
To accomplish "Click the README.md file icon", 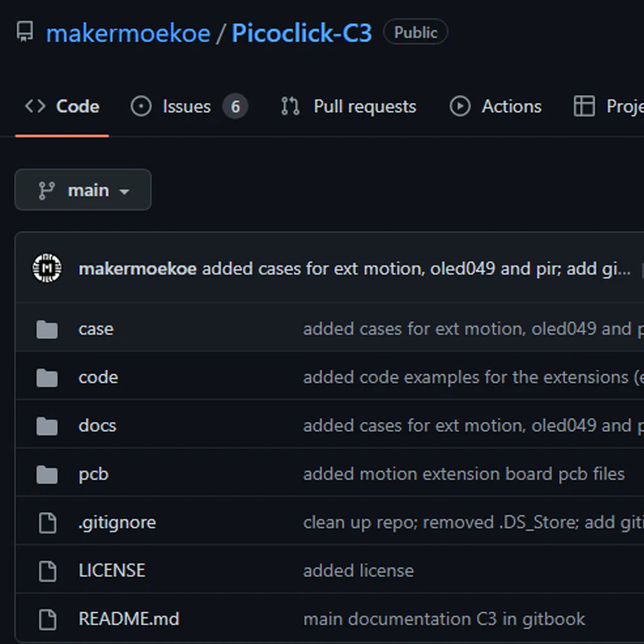I will (46, 618).
